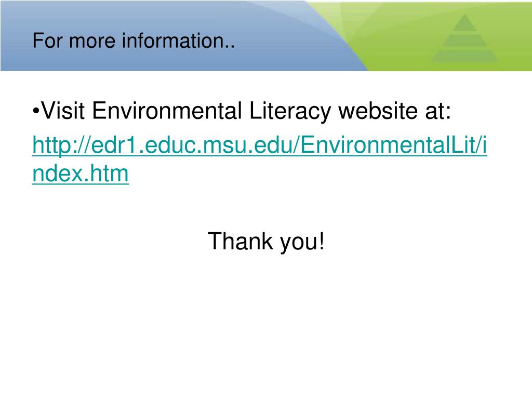Click the word 'information' in the title

click(172, 41)
